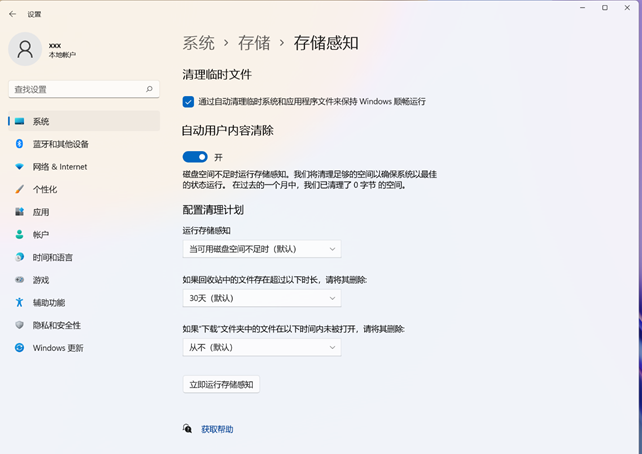This screenshot has height=454, width=642.
Task: Click the user profile avatar icon
Action: click(x=25, y=49)
